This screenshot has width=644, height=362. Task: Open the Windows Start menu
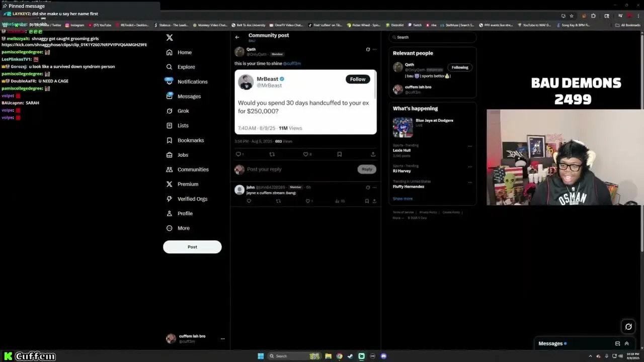tap(261, 356)
